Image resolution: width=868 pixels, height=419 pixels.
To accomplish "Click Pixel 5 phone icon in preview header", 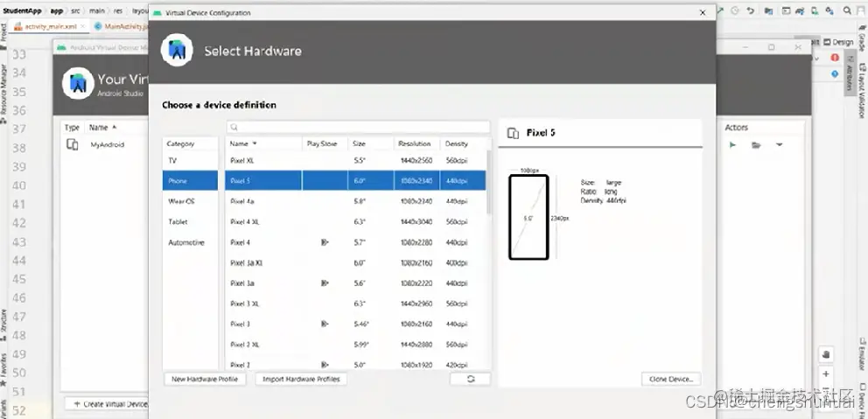I will coord(513,133).
